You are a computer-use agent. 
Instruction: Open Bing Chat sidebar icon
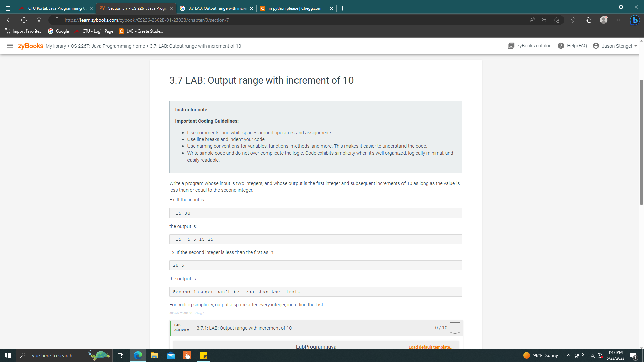pyautogui.click(x=635, y=20)
